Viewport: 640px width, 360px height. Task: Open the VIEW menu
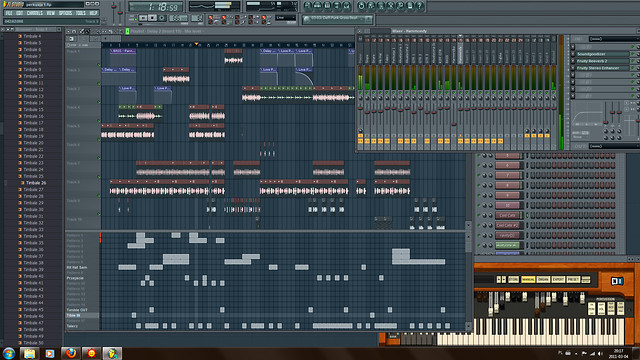tap(51, 13)
